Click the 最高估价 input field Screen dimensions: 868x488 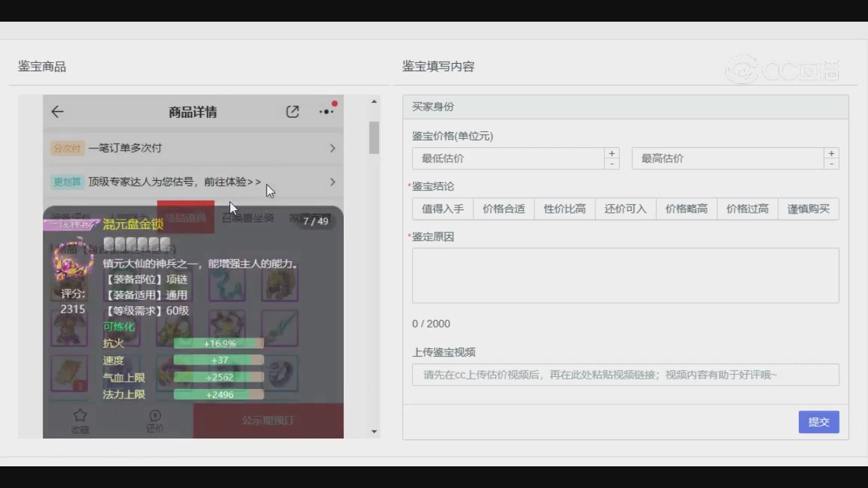pyautogui.click(x=728, y=159)
